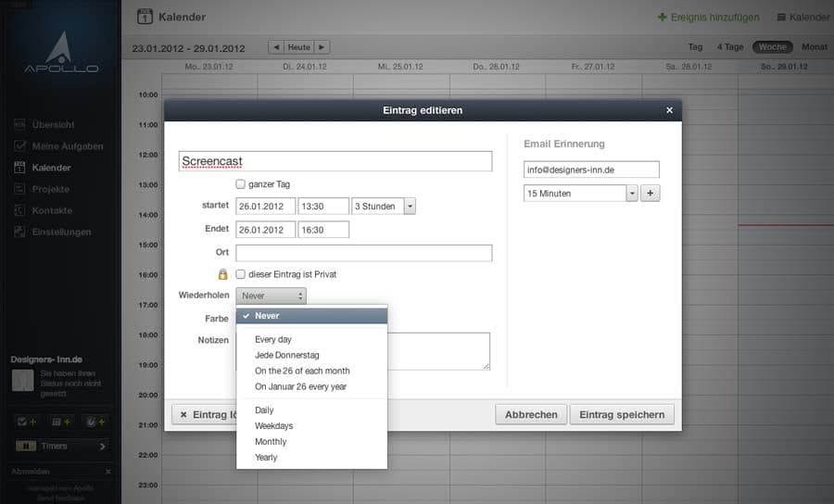Screen dimensions: 834x504
Task: Click the Ort location input field
Action: tap(364, 253)
